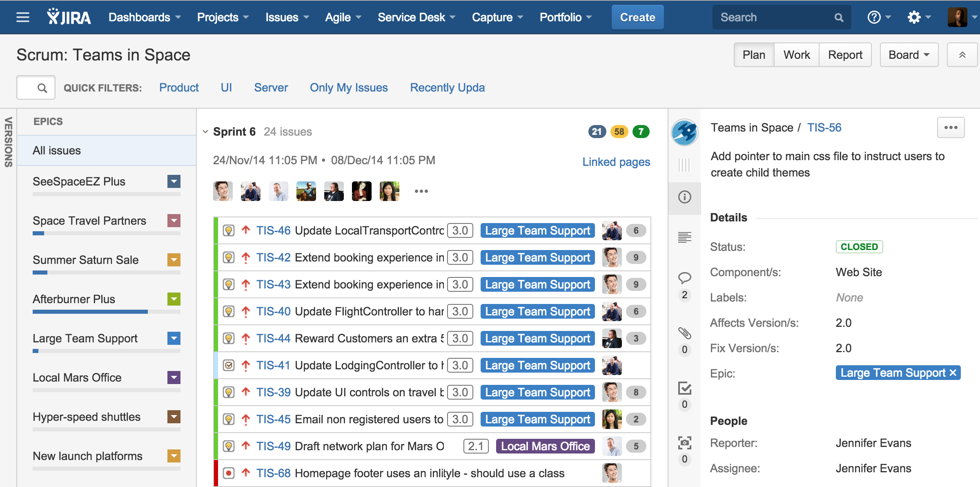Click the Large Team Support epic visibility toggle
The height and width of the screenshot is (487, 980).
point(175,339)
